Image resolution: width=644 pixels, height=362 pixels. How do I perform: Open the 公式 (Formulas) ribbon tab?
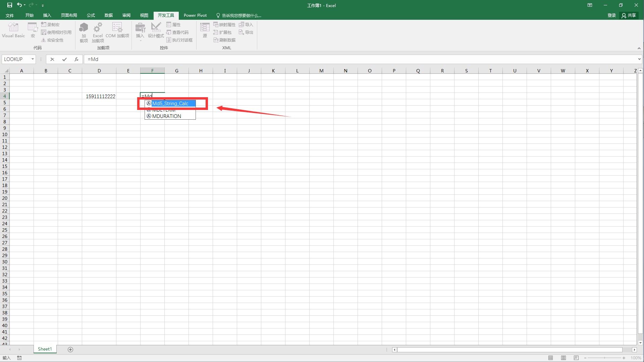[90, 15]
